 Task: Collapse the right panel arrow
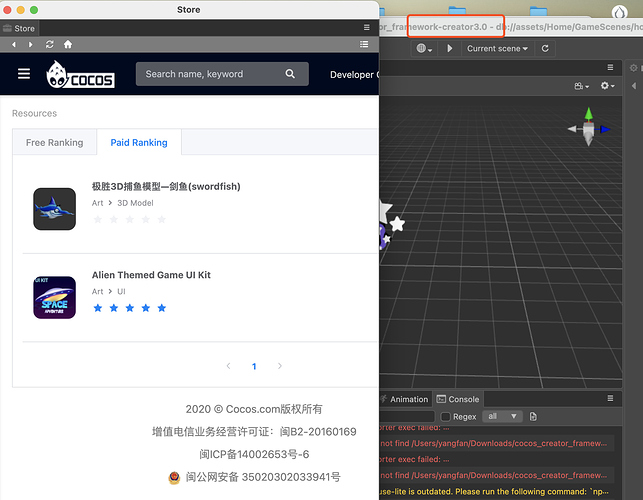coord(634,86)
